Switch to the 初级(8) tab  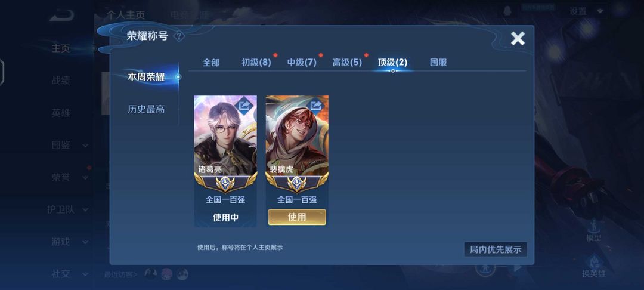click(256, 63)
